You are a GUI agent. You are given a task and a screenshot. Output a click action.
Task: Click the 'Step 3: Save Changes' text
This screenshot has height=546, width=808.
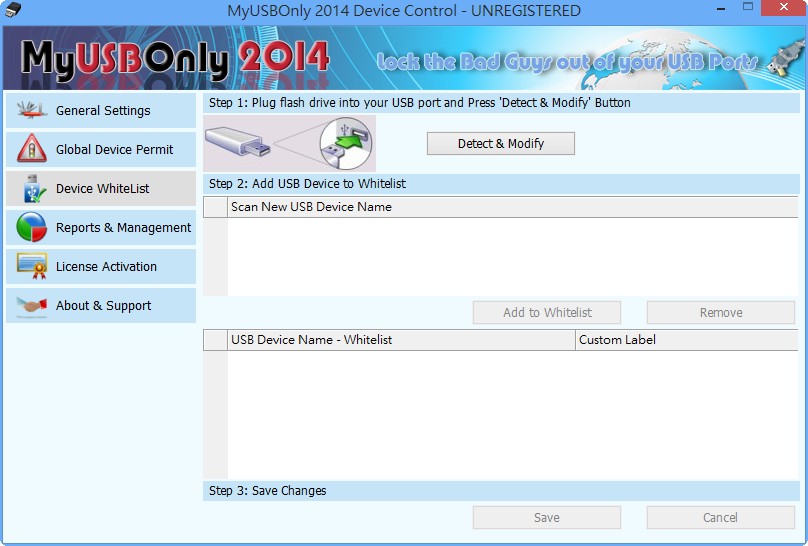pos(267,490)
